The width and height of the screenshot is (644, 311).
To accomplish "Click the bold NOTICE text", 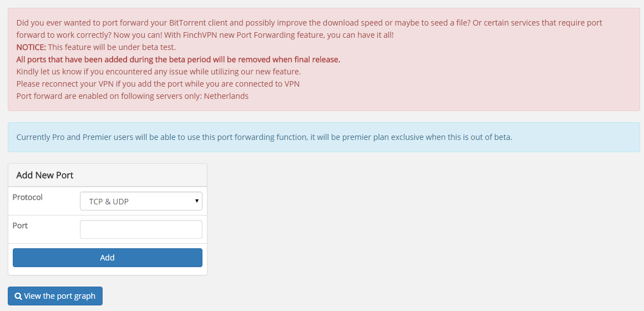I will pyautogui.click(x=31, y=47).
